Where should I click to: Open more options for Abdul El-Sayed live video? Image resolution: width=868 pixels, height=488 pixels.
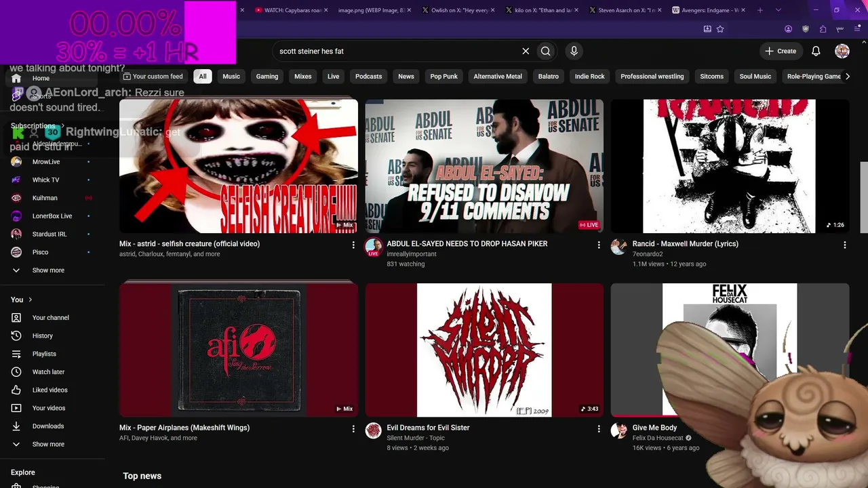(x=599, y=245)
